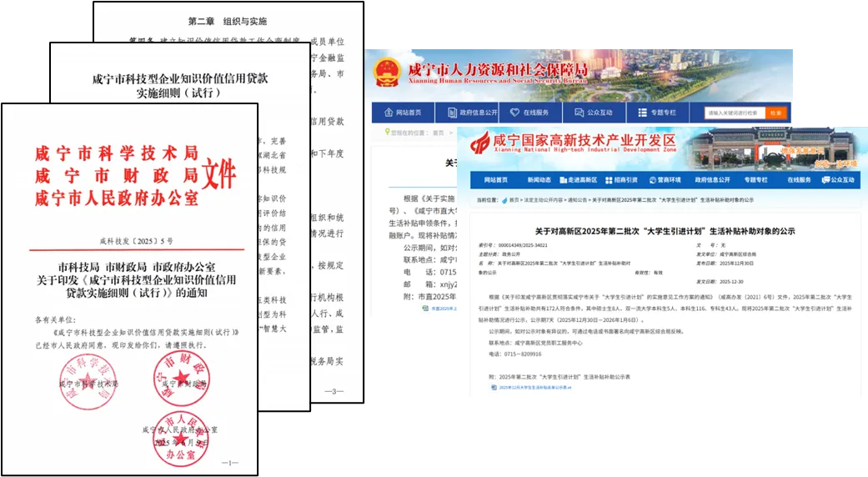Click index number 000014349/2025-34021

pyautogui.click(x=523, y=245)
